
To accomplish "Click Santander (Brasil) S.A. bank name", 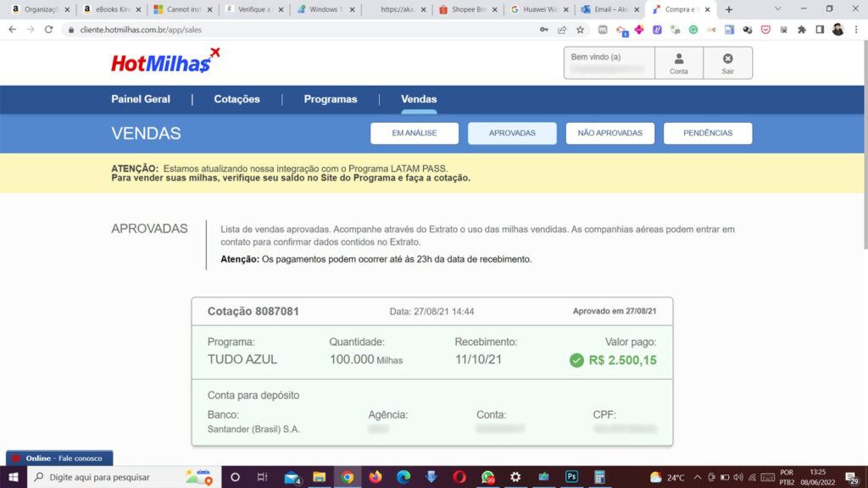I will coord(253,429).
